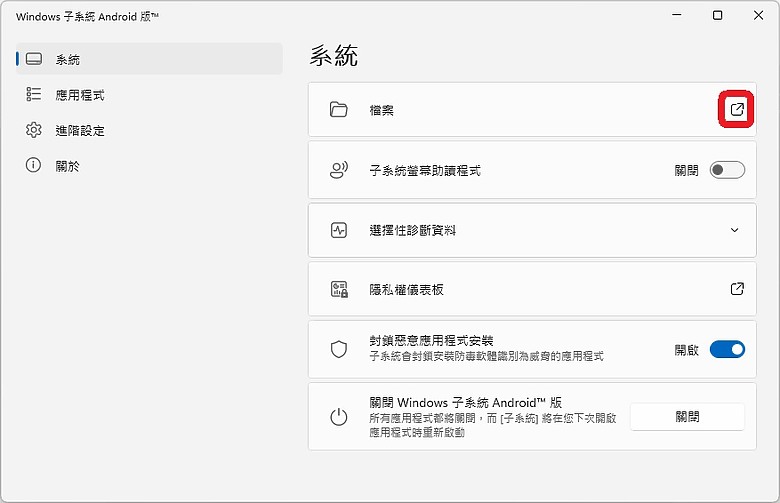Viewport: 780px width, 503px height.
Task: Click the 封鎖惡意應用程式安裝 title text
Action: click(431, 341)
